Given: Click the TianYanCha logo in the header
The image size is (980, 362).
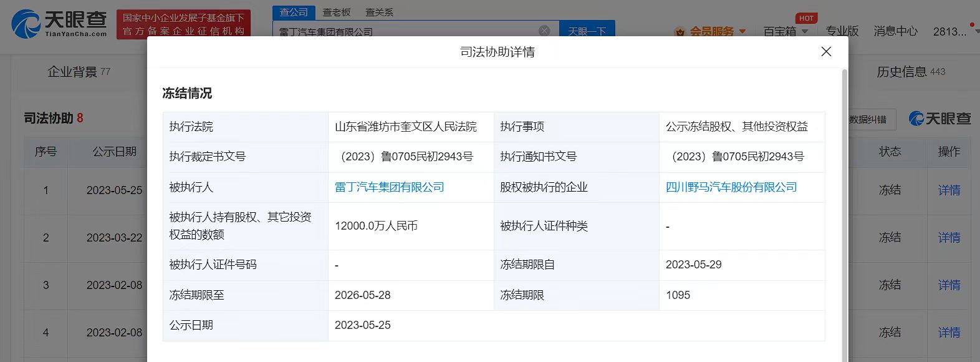Looking at the screenshot, I should click(x=59, y=24).
